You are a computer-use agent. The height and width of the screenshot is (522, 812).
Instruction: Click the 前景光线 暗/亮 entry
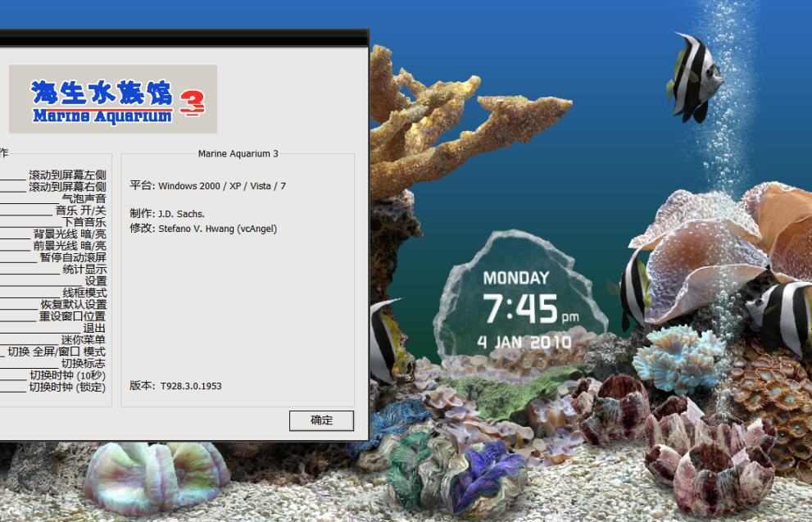70,246
